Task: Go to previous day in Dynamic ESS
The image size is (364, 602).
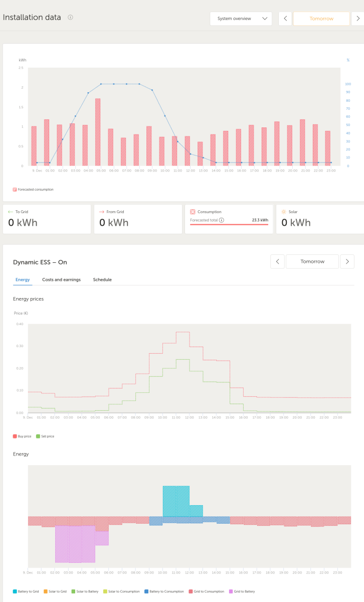Action: point(277,261)
